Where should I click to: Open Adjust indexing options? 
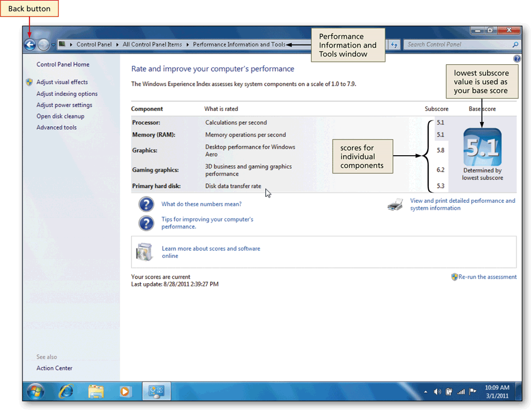(67, 94)
